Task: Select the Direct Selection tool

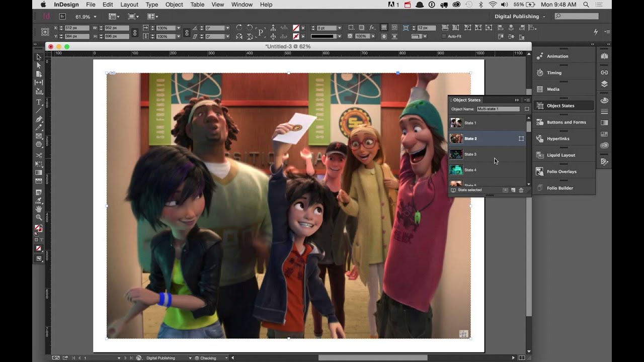Action: pos(39,65)
